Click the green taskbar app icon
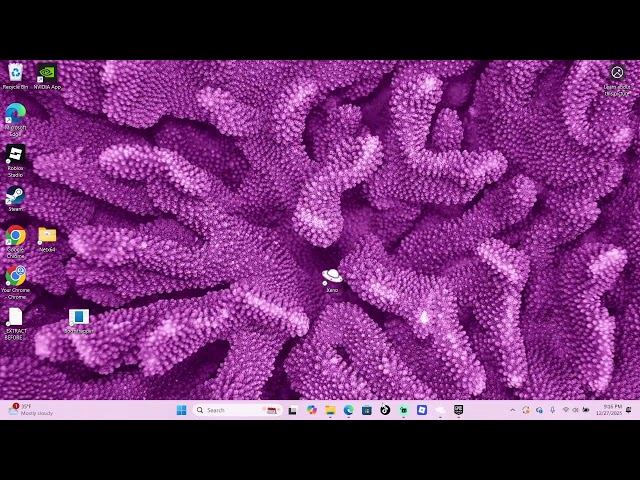This screenshot has width=640, height=480. coord(403,410)
